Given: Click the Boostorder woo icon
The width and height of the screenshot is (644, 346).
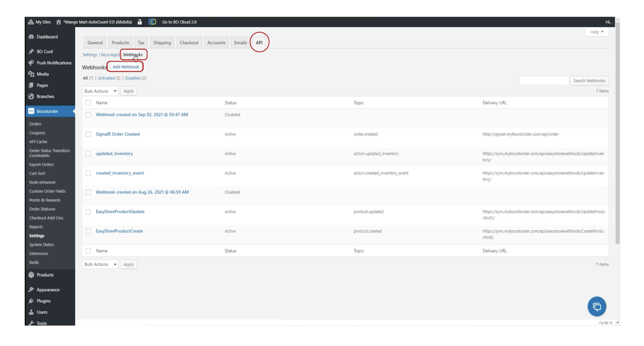Looking at the screenshot, I should click(31, 111).
